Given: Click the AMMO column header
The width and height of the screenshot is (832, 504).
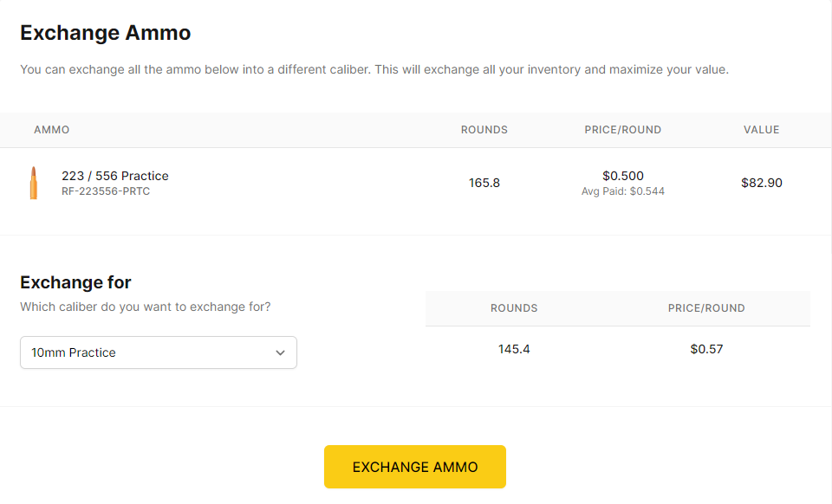Looking at the screenshot, I should (x=51, y=130).
